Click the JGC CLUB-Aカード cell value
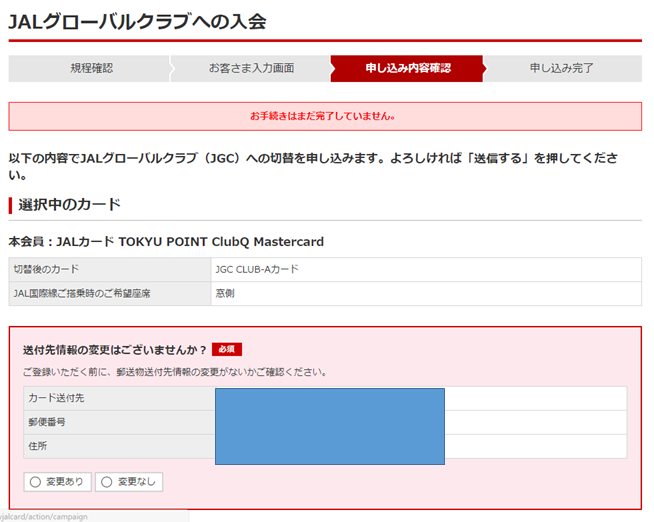Screen dimensions: 654x522 click(257, 269)
